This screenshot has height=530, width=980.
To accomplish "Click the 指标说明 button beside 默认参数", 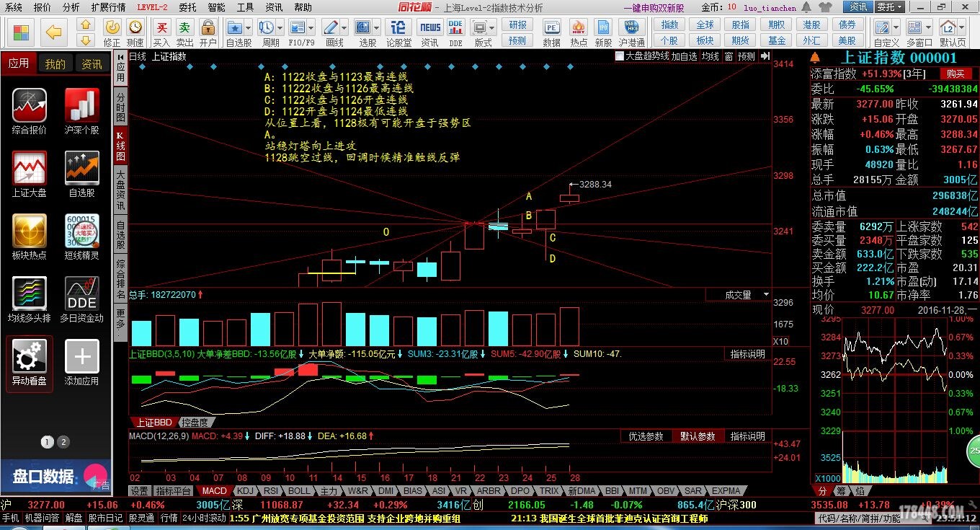I will 747,436.
